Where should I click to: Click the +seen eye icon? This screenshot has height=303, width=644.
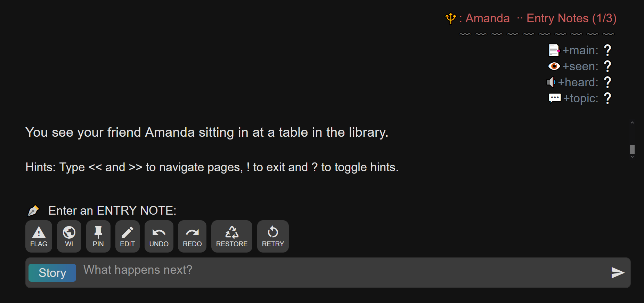pos(554,66)
